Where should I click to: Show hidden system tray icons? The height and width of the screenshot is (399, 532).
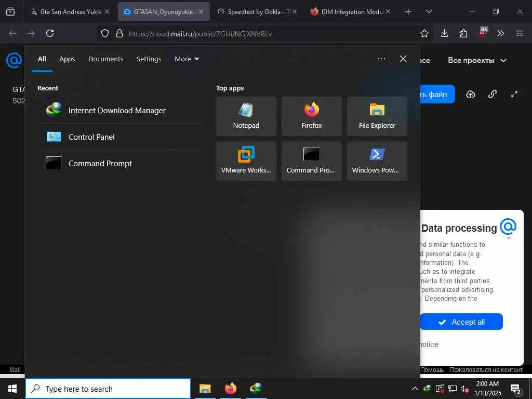pyautogui.click(x=415, y=389)
